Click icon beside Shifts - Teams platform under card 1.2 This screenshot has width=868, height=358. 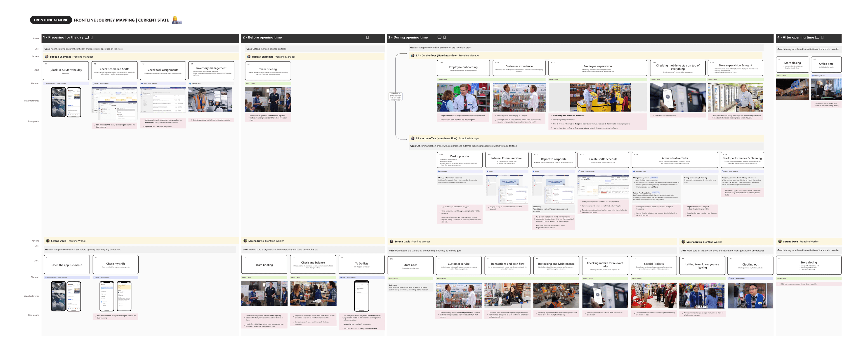[93, 84]
